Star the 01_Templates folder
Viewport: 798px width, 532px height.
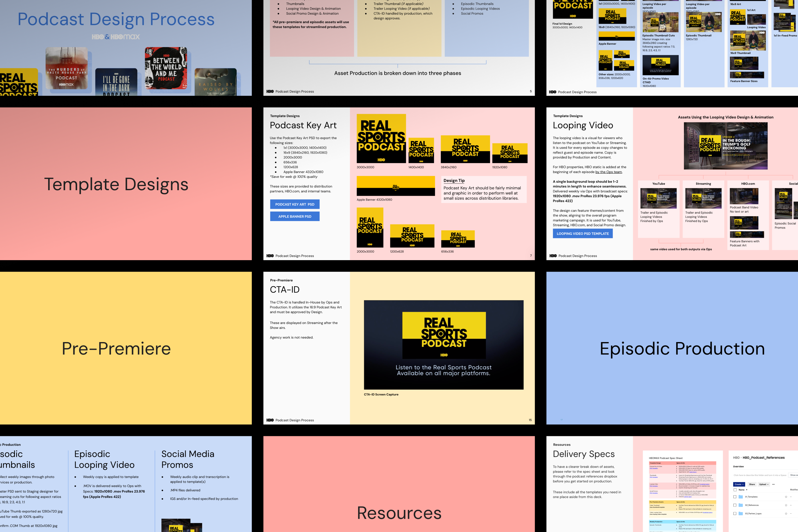786,497
